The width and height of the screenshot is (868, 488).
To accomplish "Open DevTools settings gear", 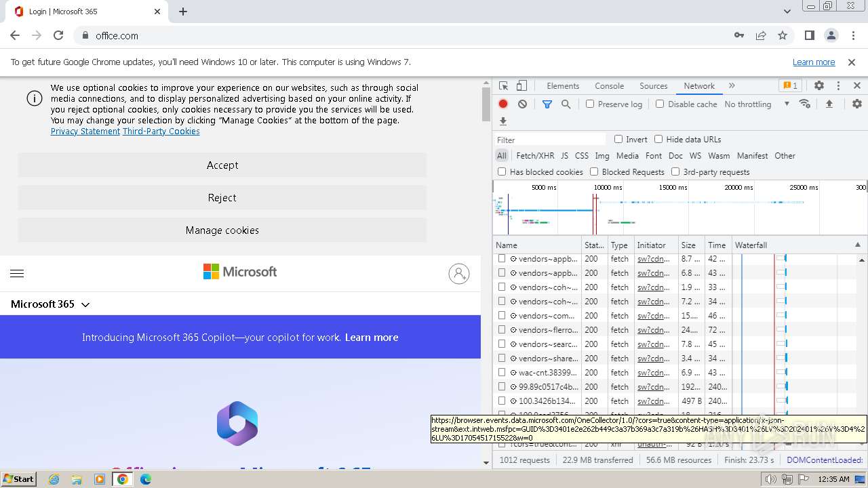I will pyautogui.click(x=819, y=86).
